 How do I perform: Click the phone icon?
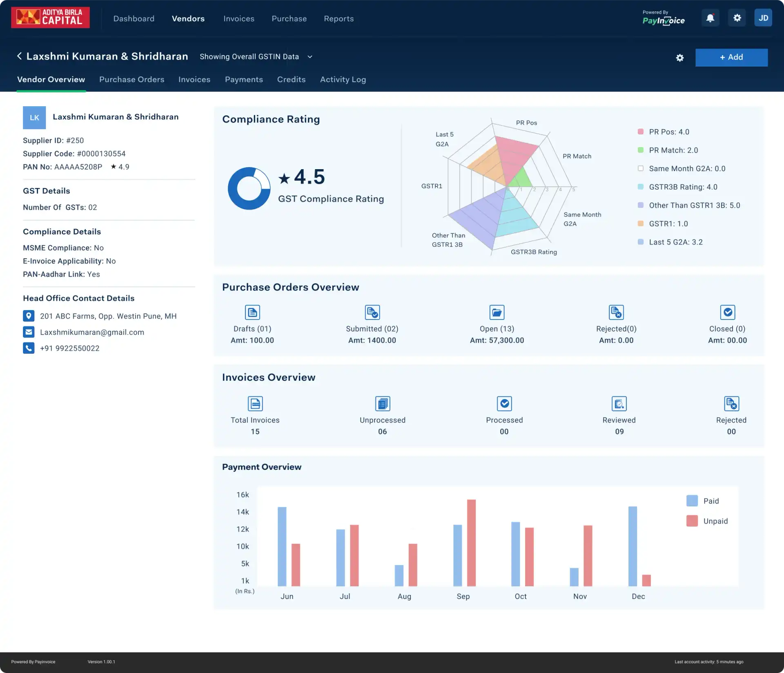click(29, 348)
